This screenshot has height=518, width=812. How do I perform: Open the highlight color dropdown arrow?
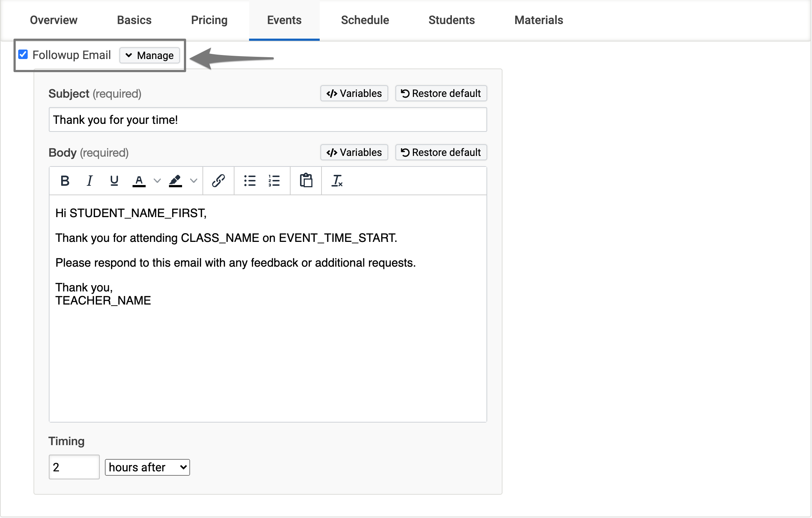click(x=193, y=181)
